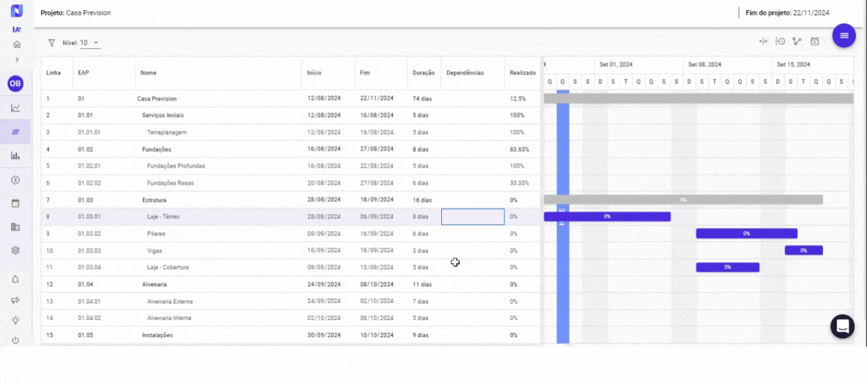Select the schedule Gantt sidebar icon
Screen dimensions: 868x384
16,131
